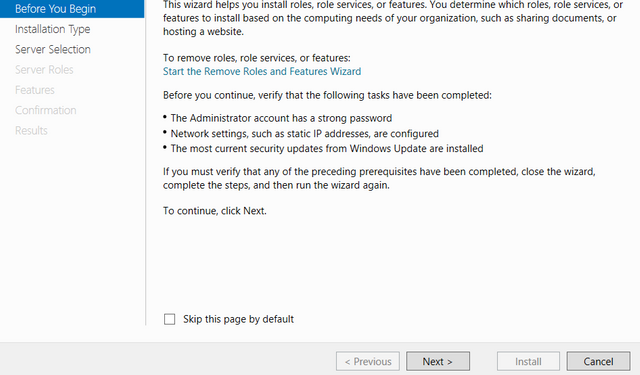Cancel the wizard
Screen dimensions: 640x375
click(x=598, y=362)
